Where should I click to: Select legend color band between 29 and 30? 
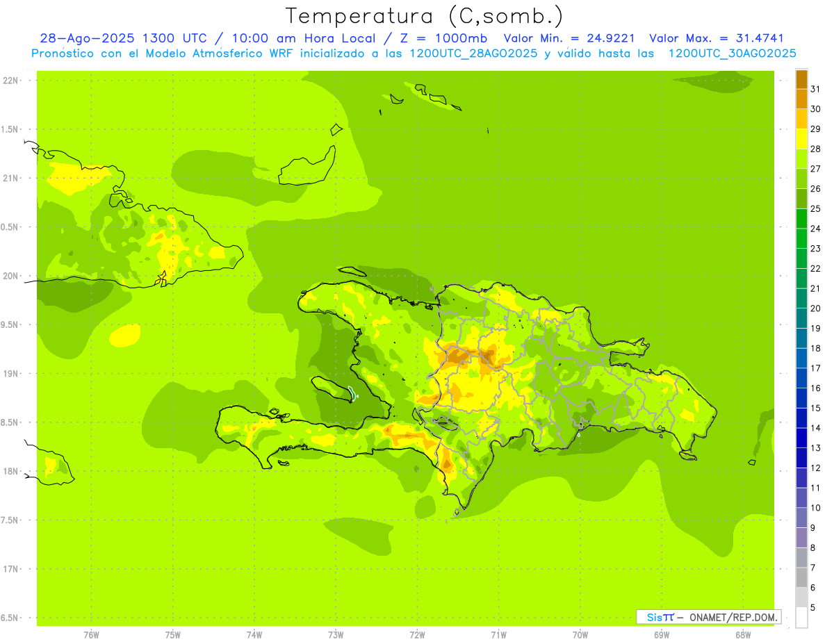pyautogui.click(x=801, y=119)
